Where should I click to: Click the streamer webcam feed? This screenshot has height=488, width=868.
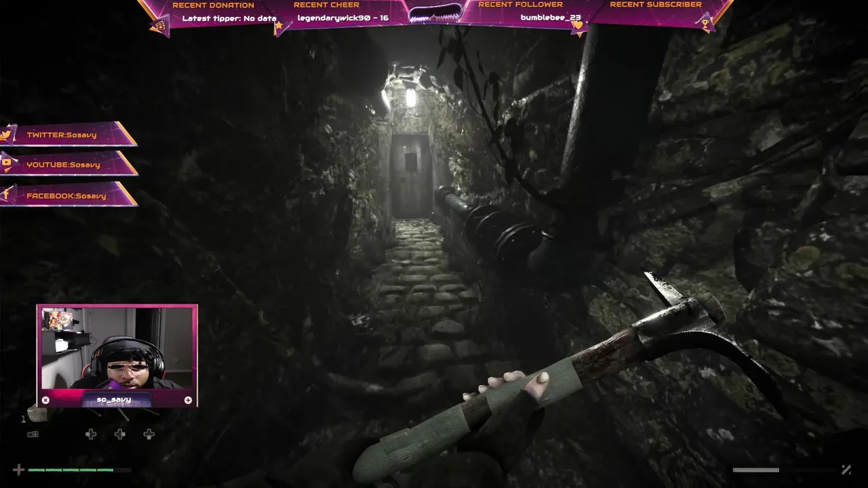pos(117,349)
